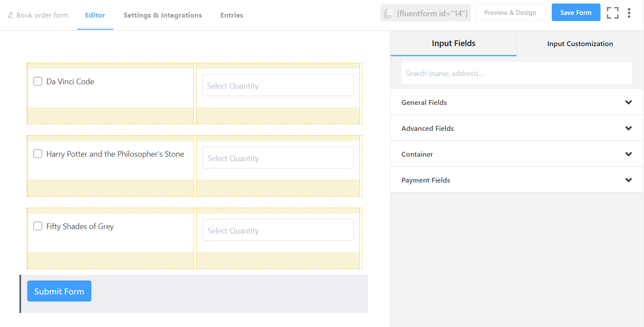Screen dimensions: 644x327
Task: Check the Fifty Shades of Grey checkbox
Action: [x=38, y=226]
